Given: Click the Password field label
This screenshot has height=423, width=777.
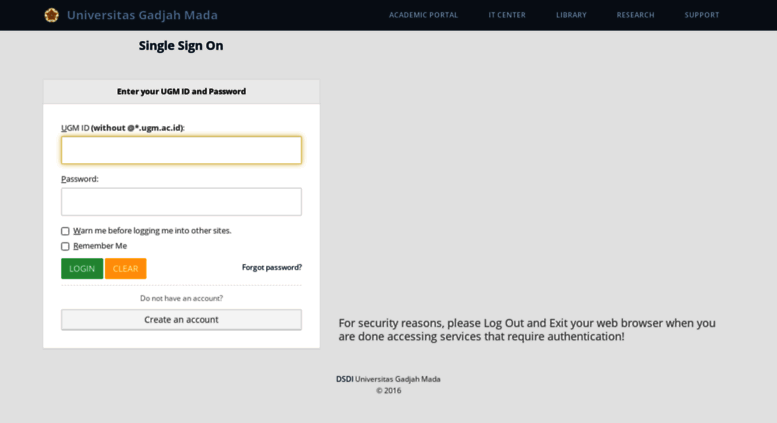Looking at the screenshot, I should click(80, 179).
